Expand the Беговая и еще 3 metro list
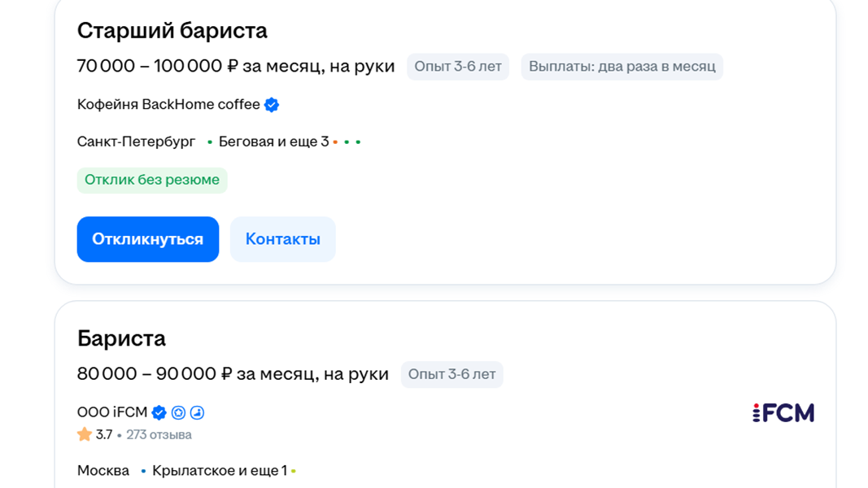 tap(273, 142)
